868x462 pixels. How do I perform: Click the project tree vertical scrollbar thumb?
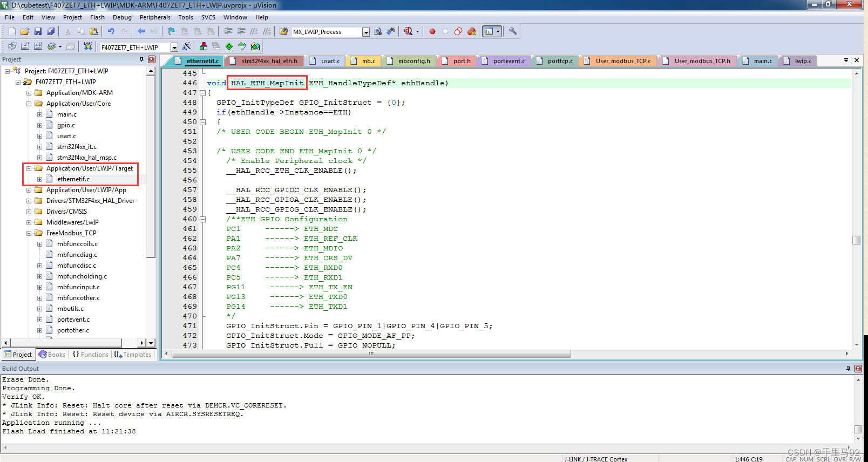coord(151,167)
